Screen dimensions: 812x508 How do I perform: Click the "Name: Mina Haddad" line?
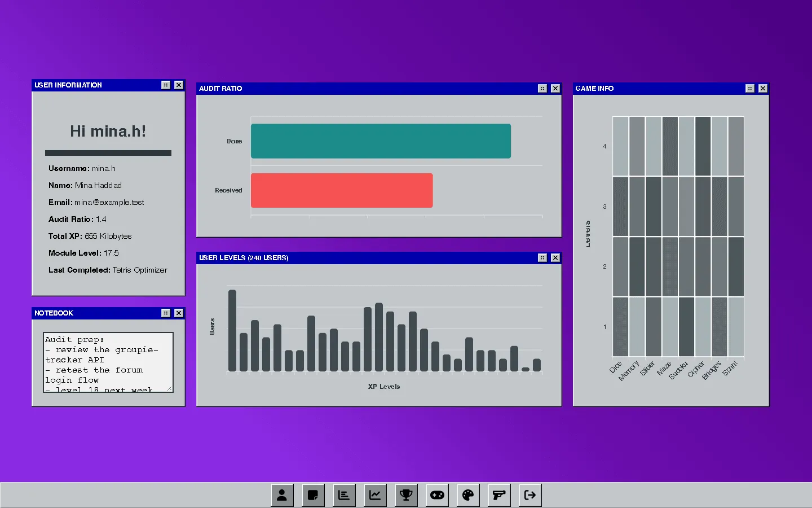click(x=85, y=186)
